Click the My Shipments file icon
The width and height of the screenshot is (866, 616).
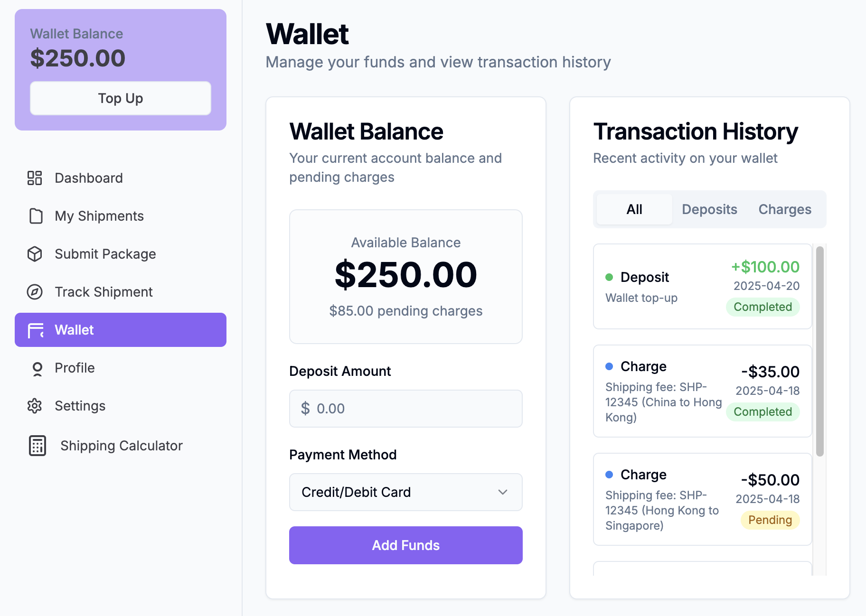pos(36,216)
